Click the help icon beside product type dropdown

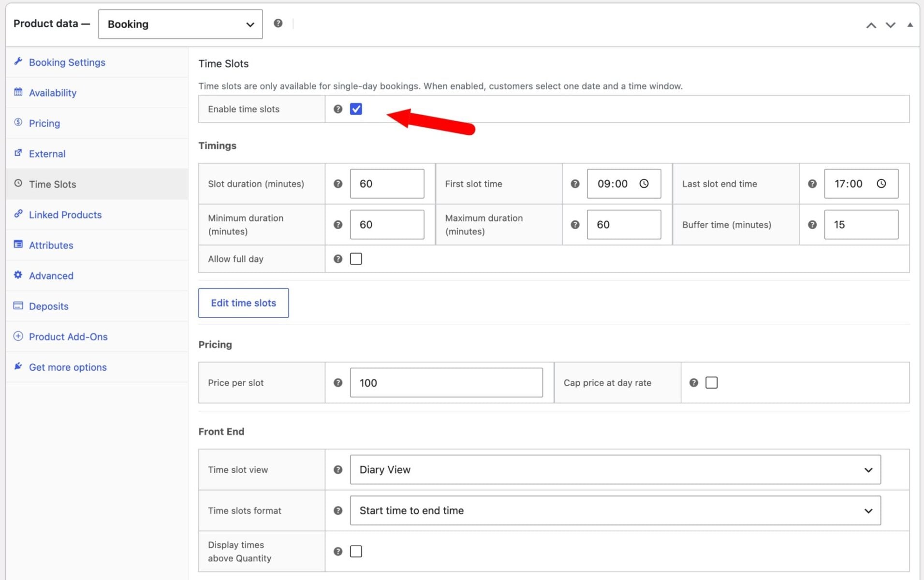(278, 23)
